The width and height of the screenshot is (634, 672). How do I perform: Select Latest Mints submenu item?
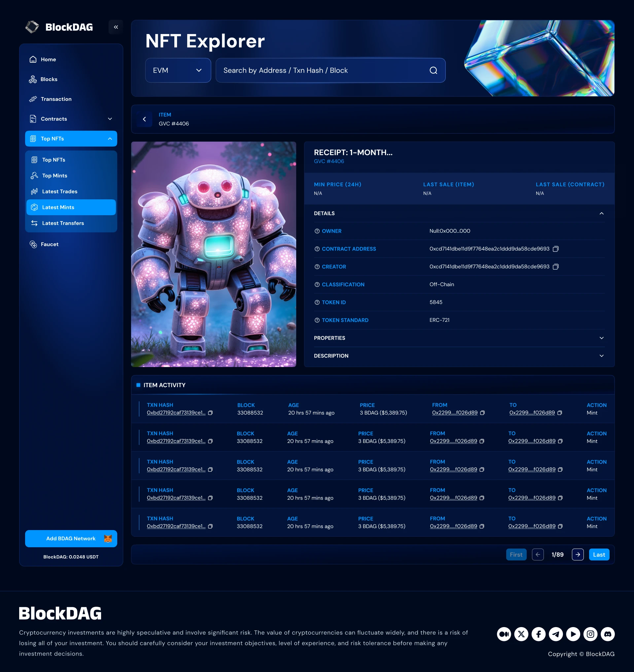click(71, 207)
